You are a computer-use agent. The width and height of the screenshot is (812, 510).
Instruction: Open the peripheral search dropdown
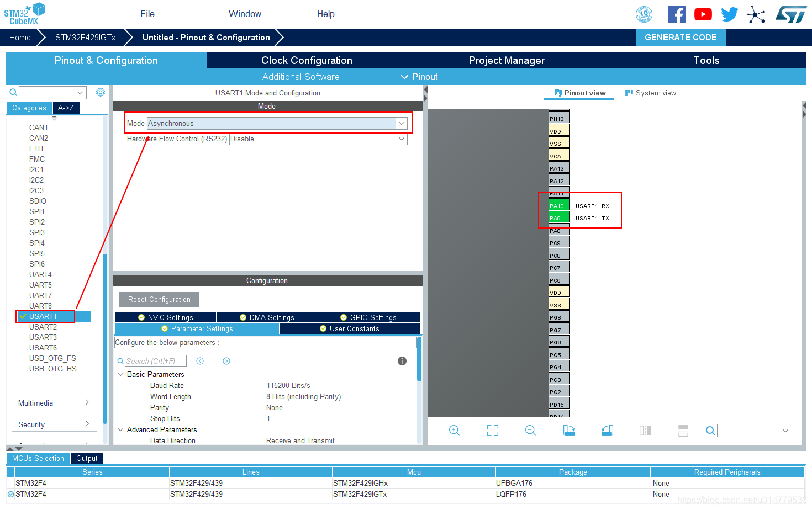pyautogui.click(x=80, y=93)
